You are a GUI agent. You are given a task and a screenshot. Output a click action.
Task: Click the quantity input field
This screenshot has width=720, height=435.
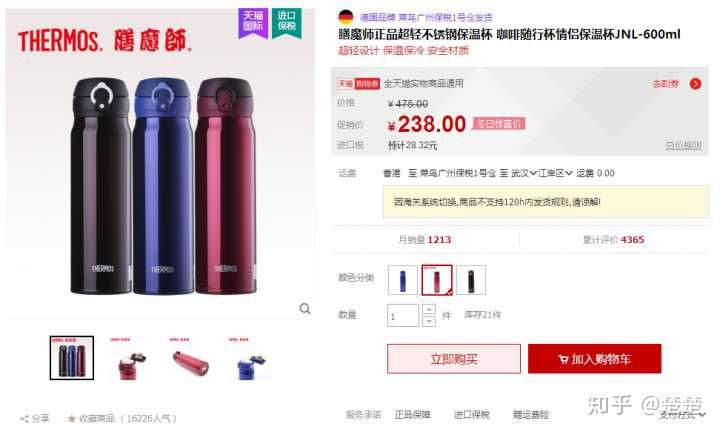point(403,316)
